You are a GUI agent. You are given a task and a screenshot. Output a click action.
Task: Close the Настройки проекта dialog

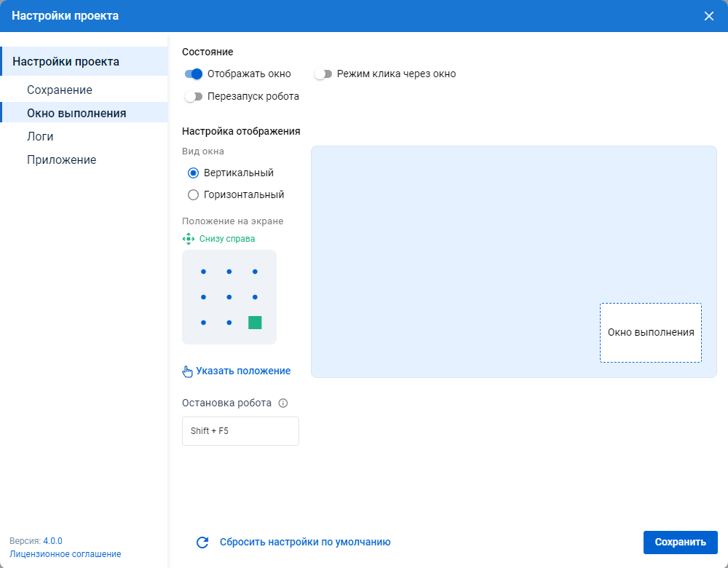(708, 16)
